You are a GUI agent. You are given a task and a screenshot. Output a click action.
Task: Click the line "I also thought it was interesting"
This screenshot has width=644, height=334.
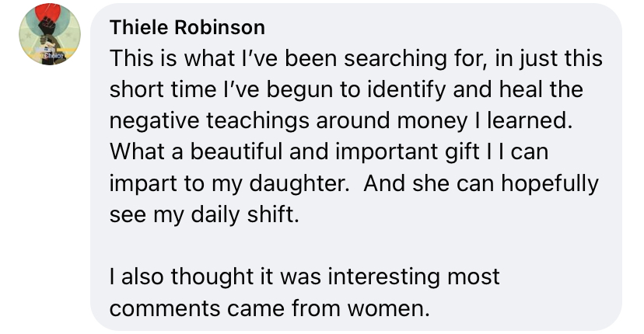tap(305, 277)
